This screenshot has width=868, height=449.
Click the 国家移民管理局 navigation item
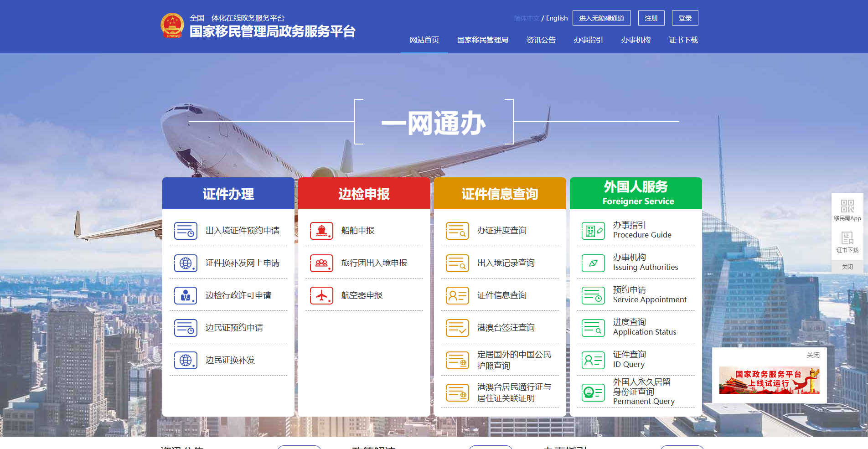(483, 40)
